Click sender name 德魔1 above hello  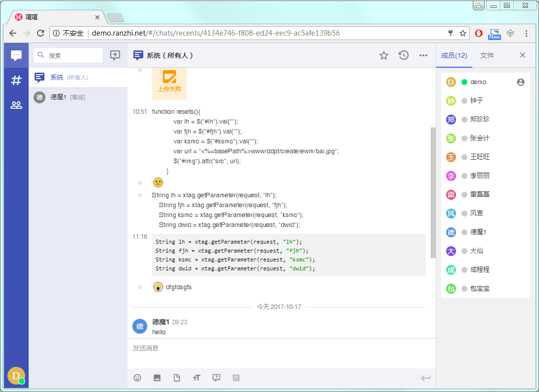161,322
